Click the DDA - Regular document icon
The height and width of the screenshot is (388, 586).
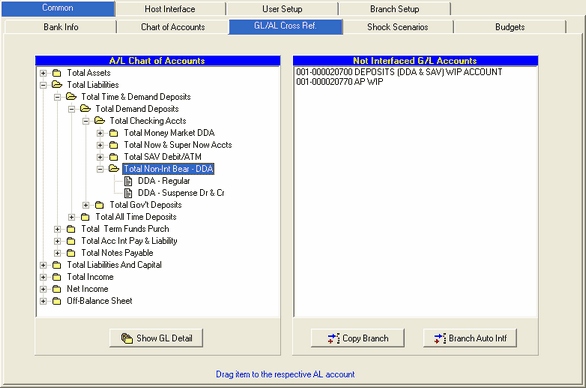click(128, 181)
